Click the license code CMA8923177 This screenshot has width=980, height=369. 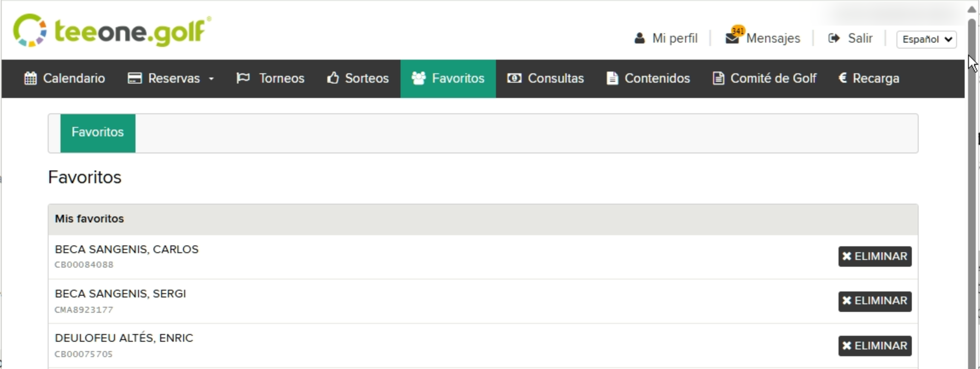click(x=84, y=310)
